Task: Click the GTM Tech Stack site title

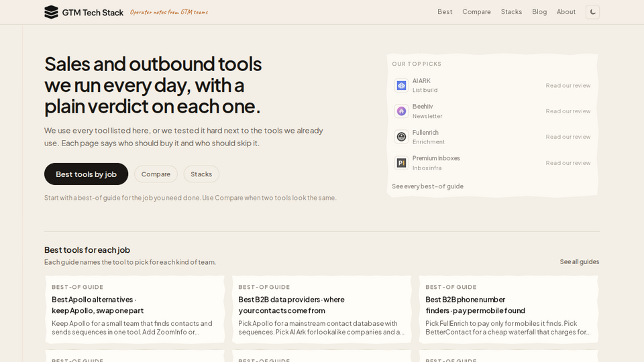Action: click(93, 13)
